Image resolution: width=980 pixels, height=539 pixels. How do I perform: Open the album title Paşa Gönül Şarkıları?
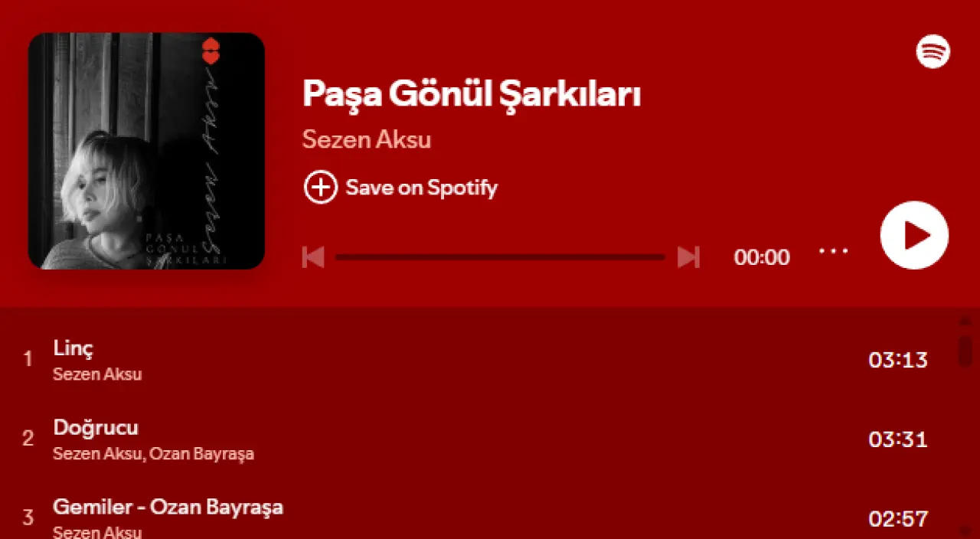coord(472,93)
